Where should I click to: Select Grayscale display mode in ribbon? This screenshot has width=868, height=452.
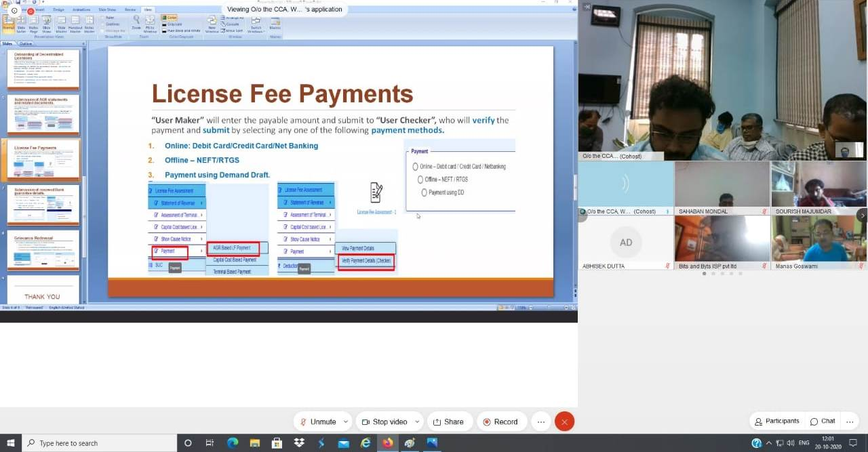tap(174, 24)
